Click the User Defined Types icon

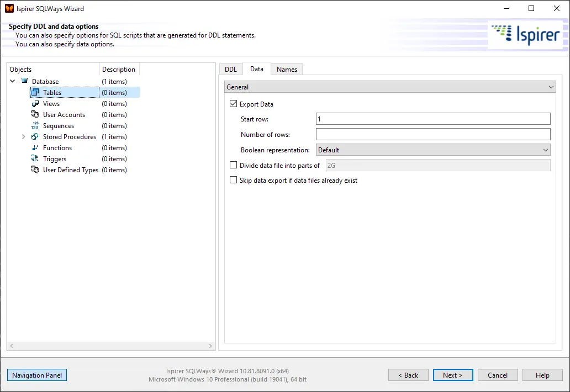35,169
